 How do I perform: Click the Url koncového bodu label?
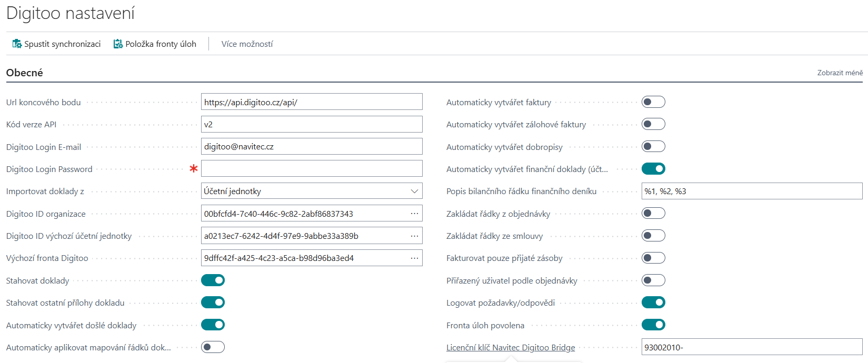[44, 102]
